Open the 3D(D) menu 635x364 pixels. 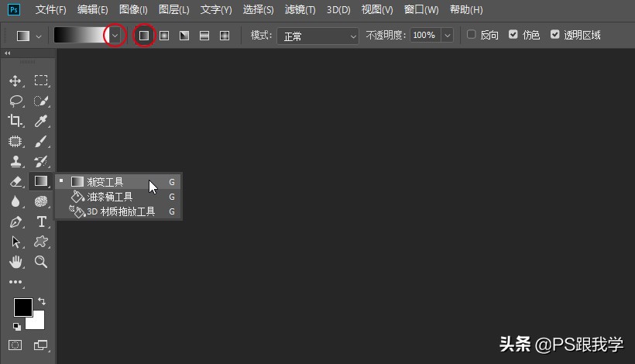338,10
